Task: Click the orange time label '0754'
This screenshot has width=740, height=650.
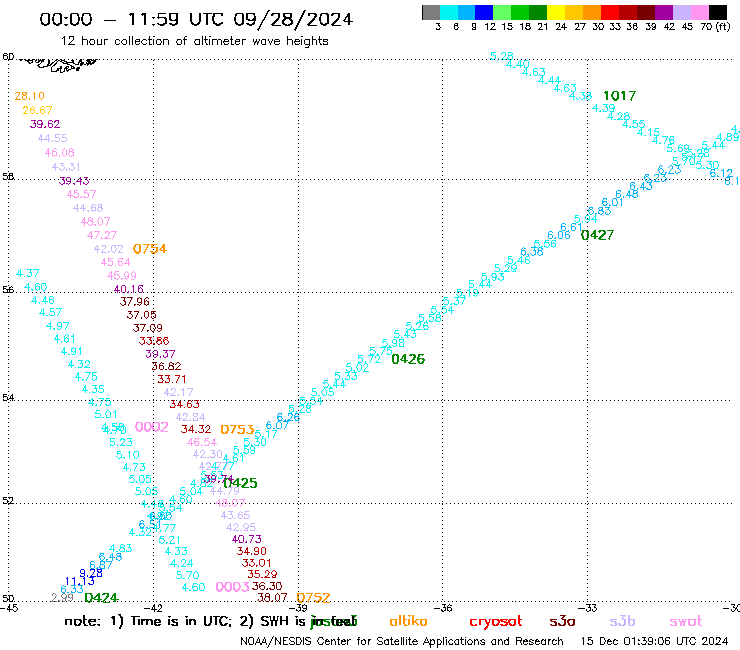Action: point(150,249)
